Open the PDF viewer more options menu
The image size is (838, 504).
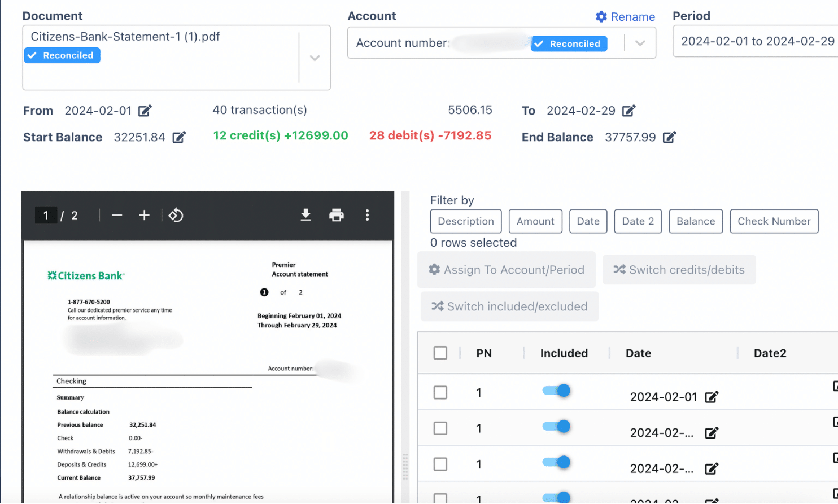pos(367,215)
